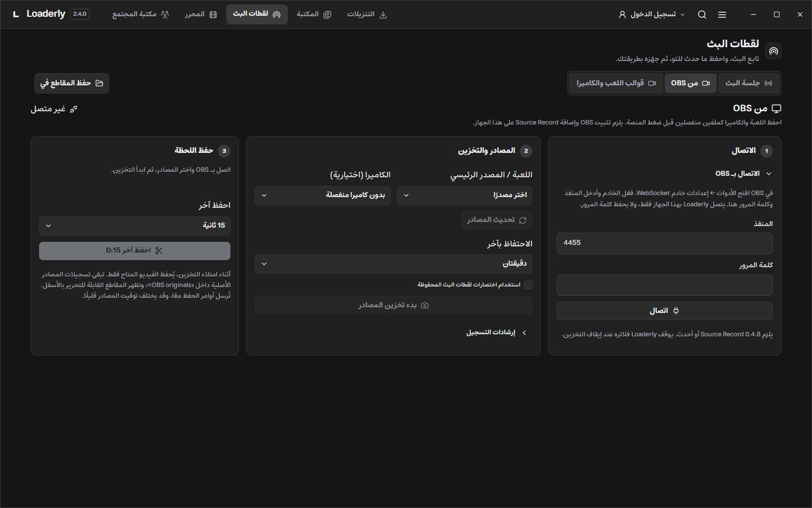Viewport: 812px width, 508px height.
Task: Click the الاحتفاظ بآخر label
Action: click(x=510, y=244)
